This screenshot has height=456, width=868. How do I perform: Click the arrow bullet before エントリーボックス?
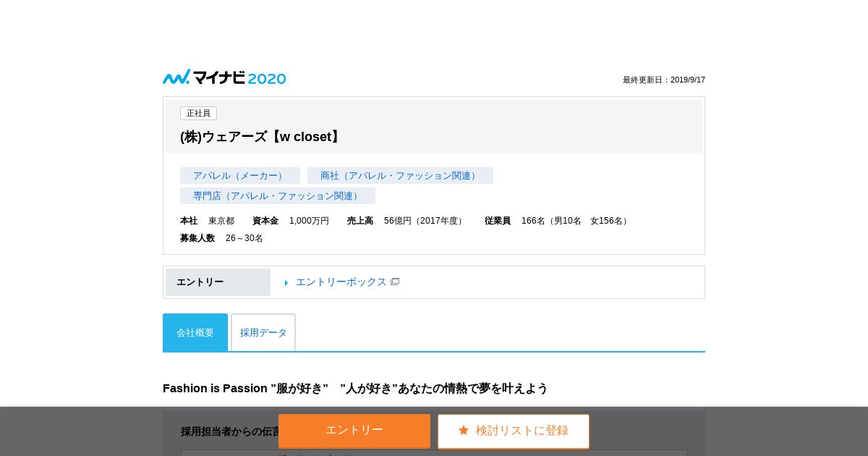pos(286,283)
